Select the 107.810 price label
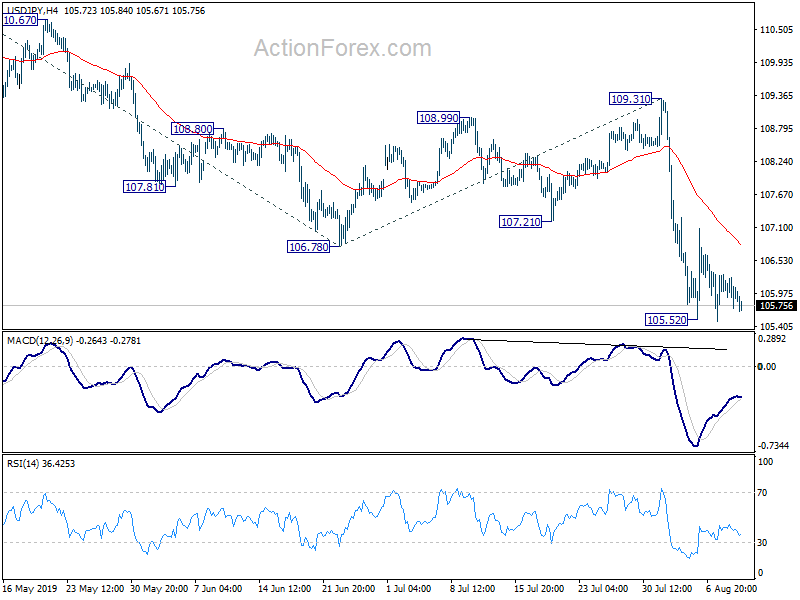Screen dimensions: 800x600 pyautogui.click(x=144, y=187)
